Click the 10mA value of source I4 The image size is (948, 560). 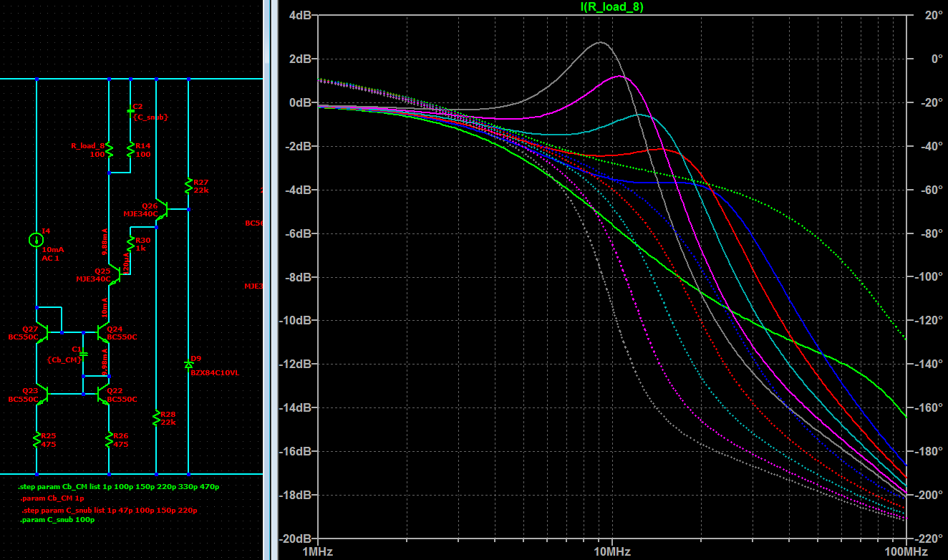click(53, 249)
